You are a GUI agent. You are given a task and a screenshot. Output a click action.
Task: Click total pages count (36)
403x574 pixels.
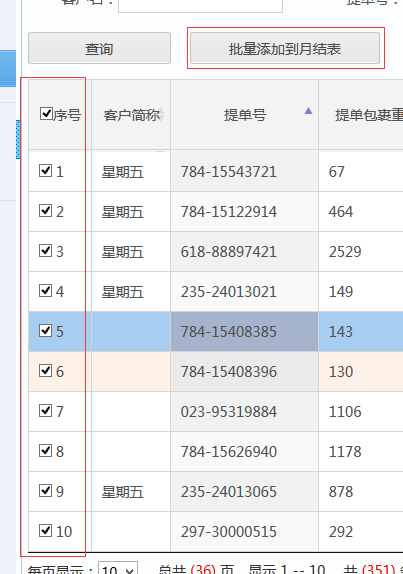[x=203, y=569]
